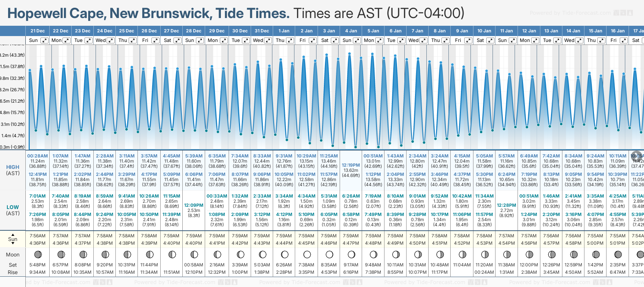Viewport: 644px width, 287px height.
Task: Click the 12:19PM high tide on 4 Jan
Action: pyautogui.click(x=351, y=165)
